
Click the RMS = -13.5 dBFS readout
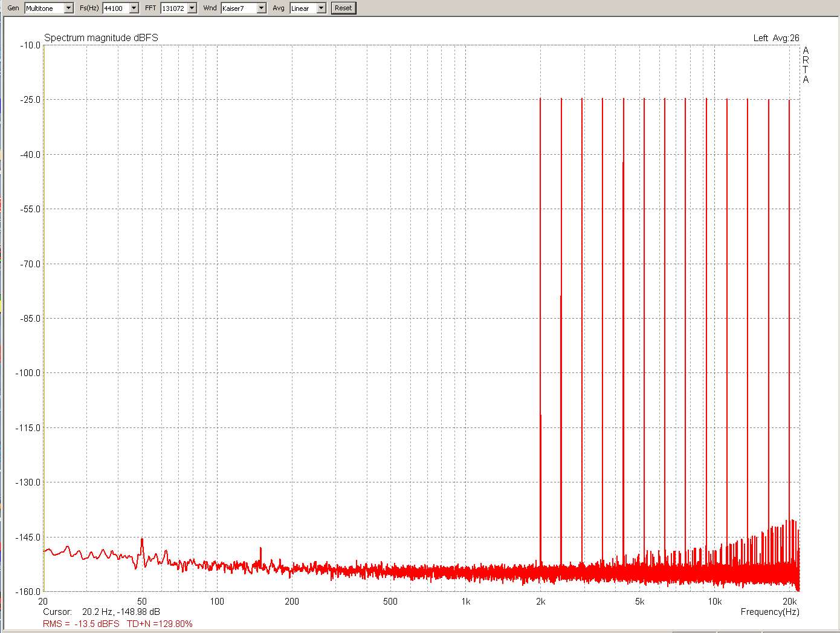pyautogui.click(x=81, y=624)
